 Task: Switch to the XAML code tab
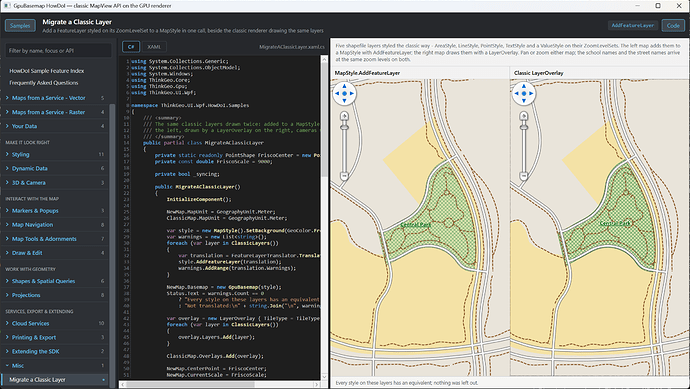tap(154, 47)
